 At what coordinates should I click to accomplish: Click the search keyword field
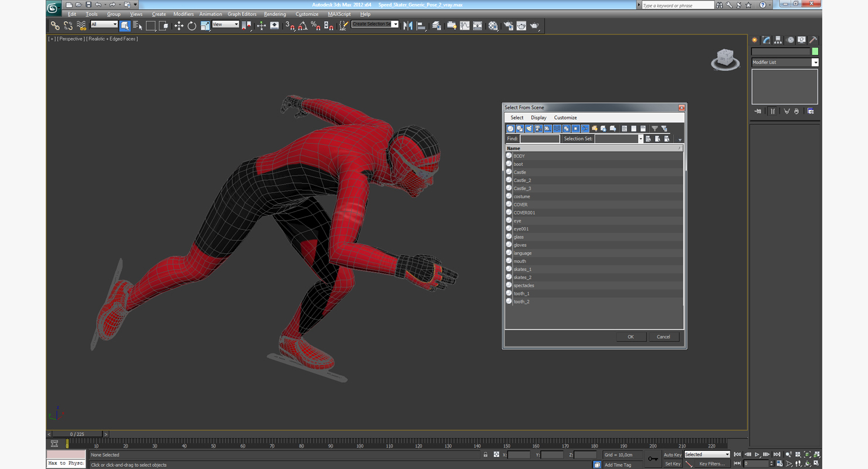[x=677, y=5]
